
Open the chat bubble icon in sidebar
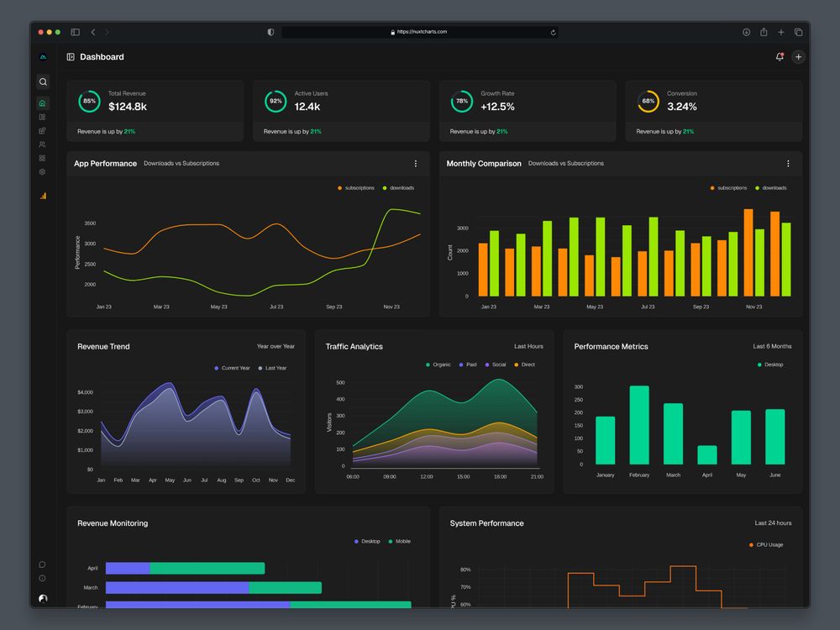42,564
